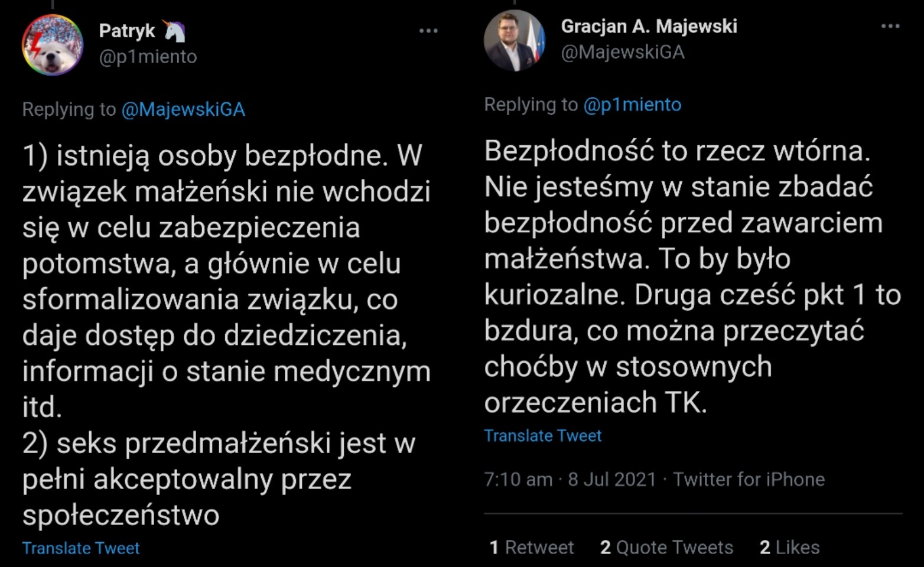
Task: Click @MajewskiGA in Patryk's Replying to line
Action: [183, 109]
